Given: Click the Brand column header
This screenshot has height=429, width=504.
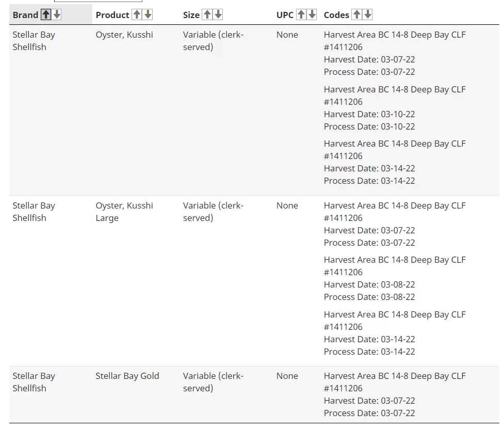Looking at the screenshot, I should pyautogui.click(x=25, y=15).
